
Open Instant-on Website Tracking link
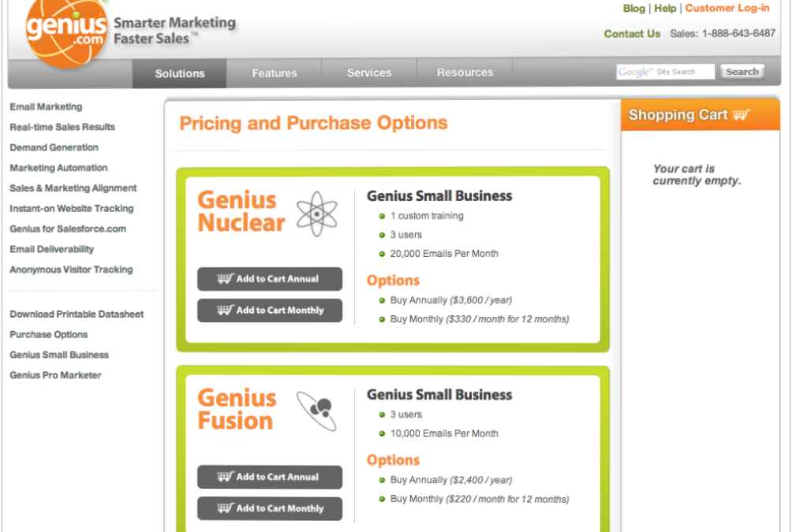pos(72,208)
